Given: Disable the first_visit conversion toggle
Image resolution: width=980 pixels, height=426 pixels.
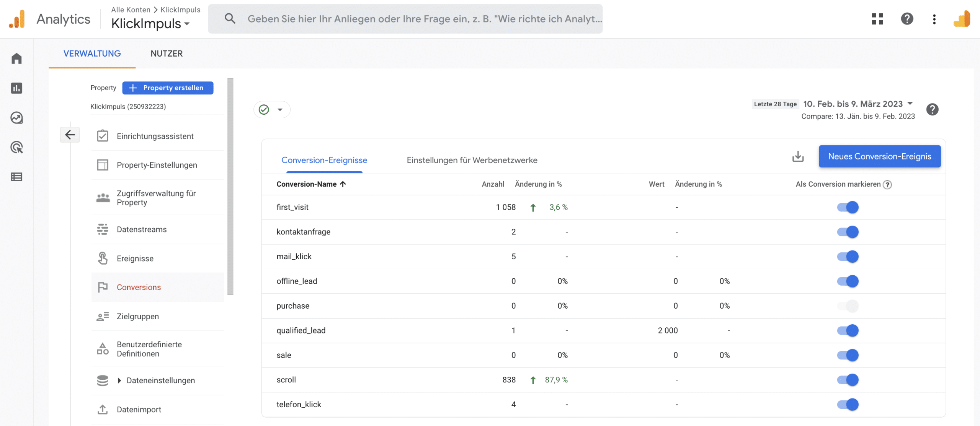Looking at the screenshot, I should [848, 207].
